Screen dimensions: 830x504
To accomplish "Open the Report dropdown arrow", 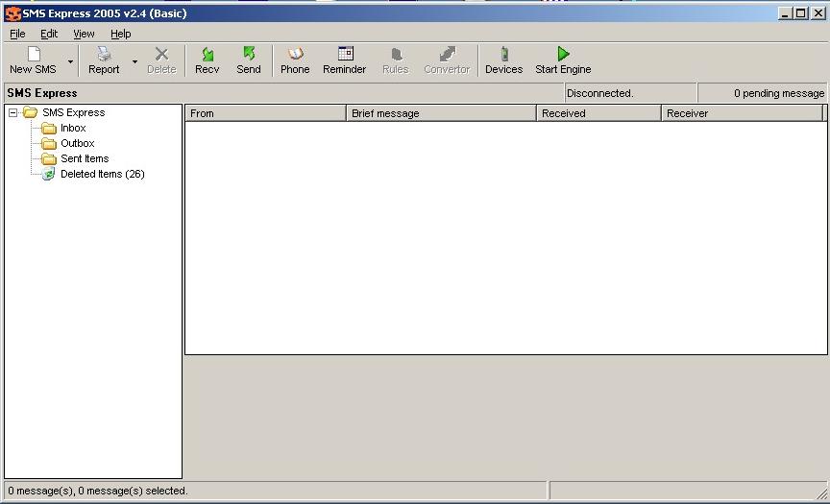I will (x=135, y=61).
